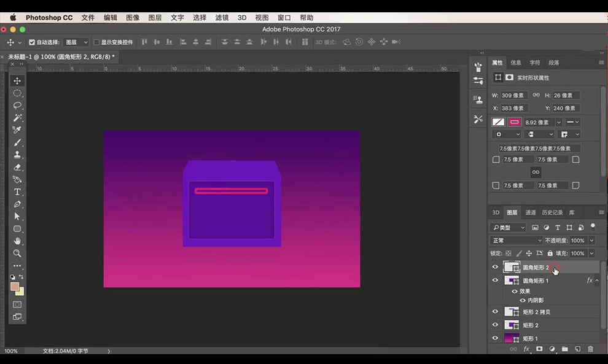Select the Zoom magnifier tool
The image size is (608, 364).
17,253
